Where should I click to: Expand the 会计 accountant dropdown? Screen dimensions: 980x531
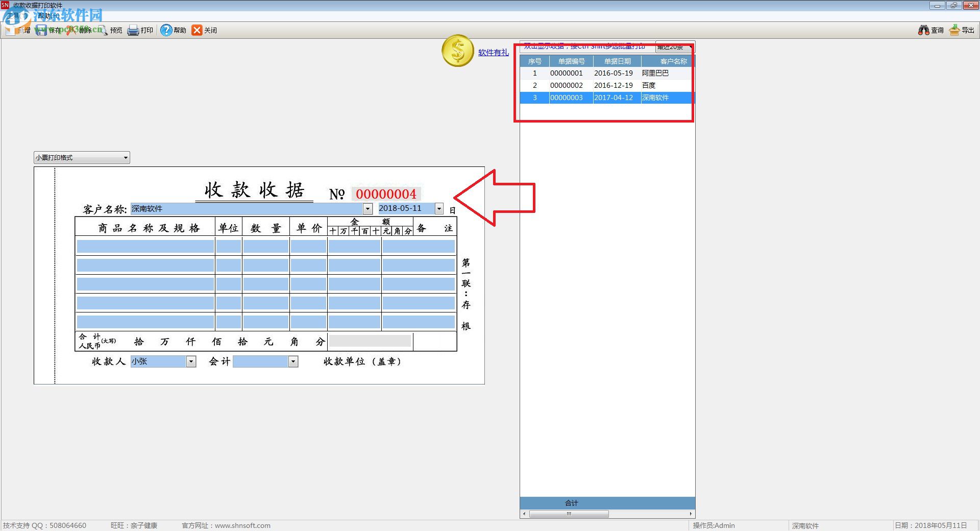click(293, 361)
